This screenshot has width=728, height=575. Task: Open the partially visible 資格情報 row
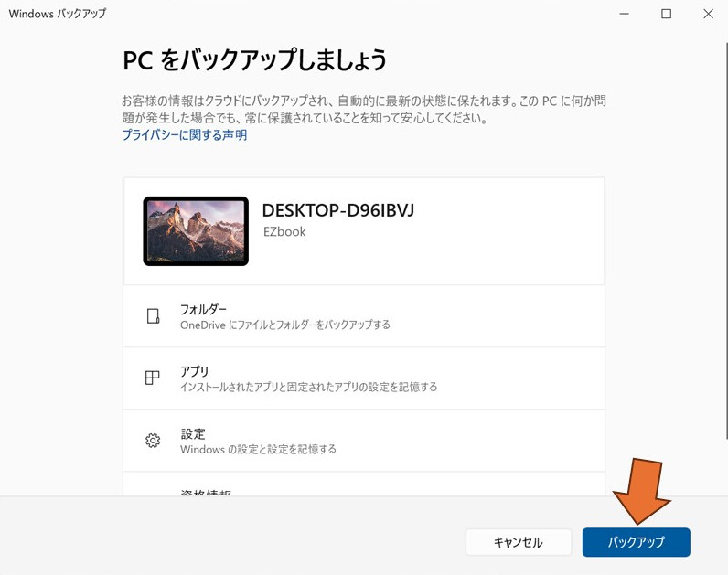click(x=206, y=493)
